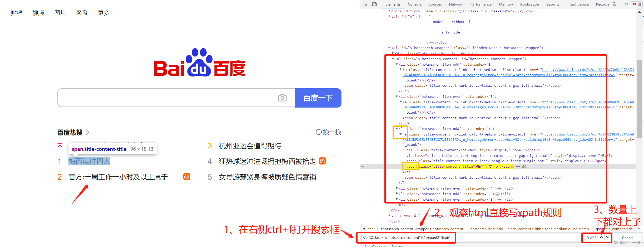Click the top pinned arrow icon in hot list
This screenshot has height=247, width=644.
tap(60, 146)
